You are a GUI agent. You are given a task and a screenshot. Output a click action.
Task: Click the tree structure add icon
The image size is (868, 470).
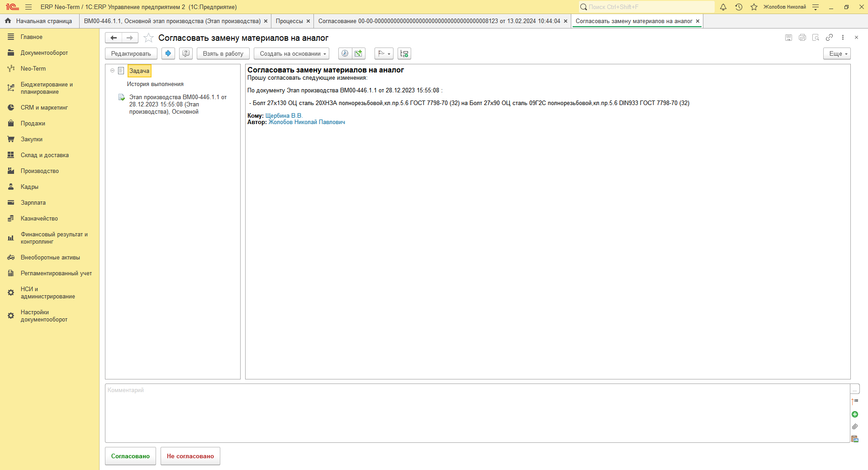[x=404, y=53]
